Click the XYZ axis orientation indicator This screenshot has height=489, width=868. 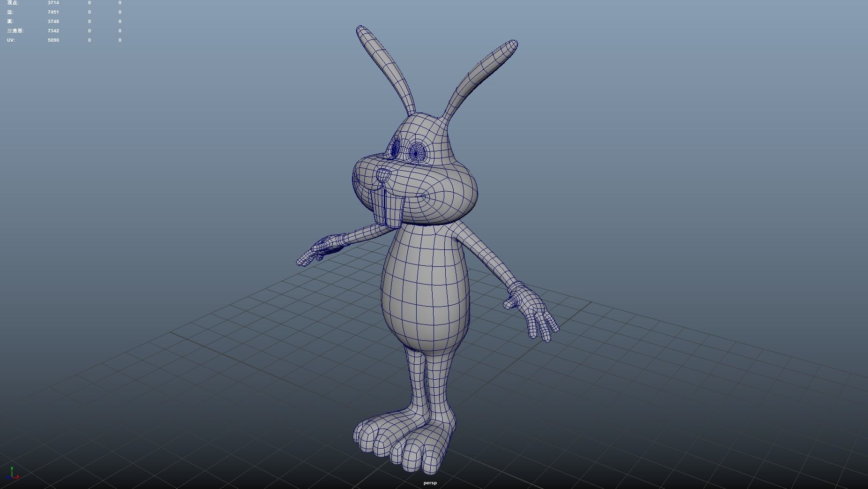pyautogui.click(x=13, y=473)
